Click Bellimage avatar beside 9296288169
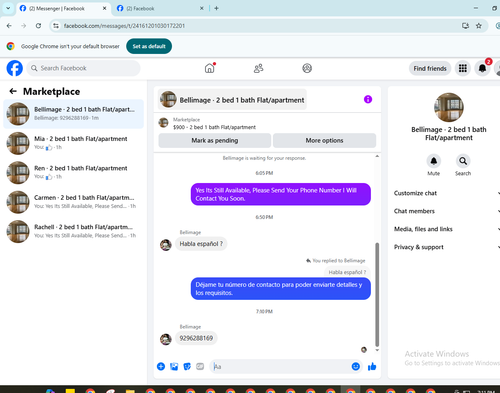This screenshot has height=393, width=500. tap(166, 339)
